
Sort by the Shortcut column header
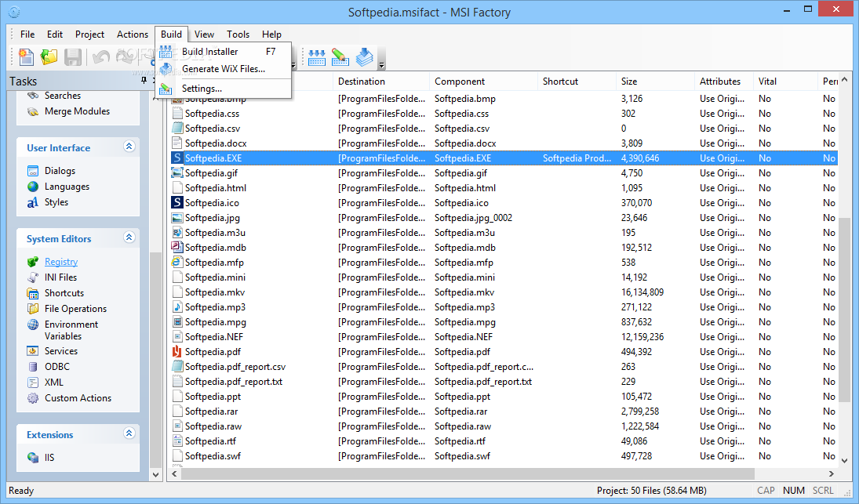tap(577, 81)
